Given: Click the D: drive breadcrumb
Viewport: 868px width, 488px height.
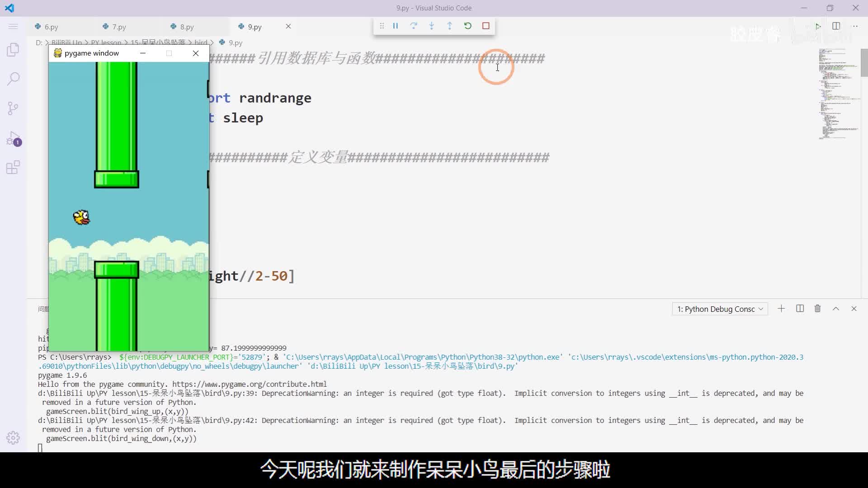Looking at the screenshot, I should pos(39,42).
